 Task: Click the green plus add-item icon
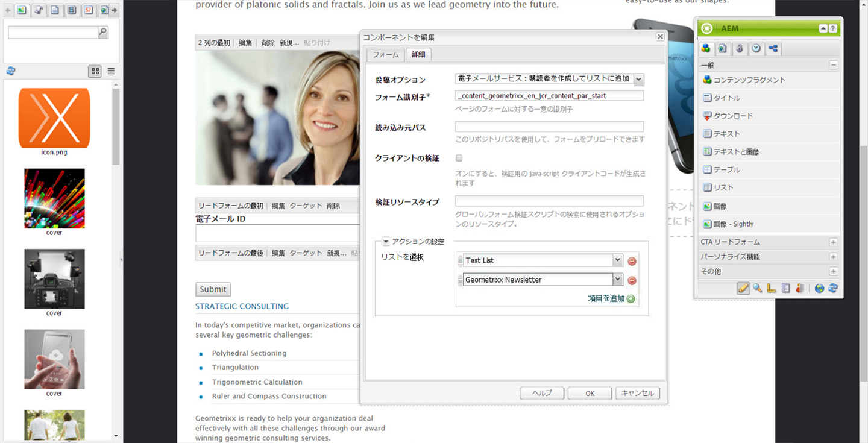click(x=631, y=299)
